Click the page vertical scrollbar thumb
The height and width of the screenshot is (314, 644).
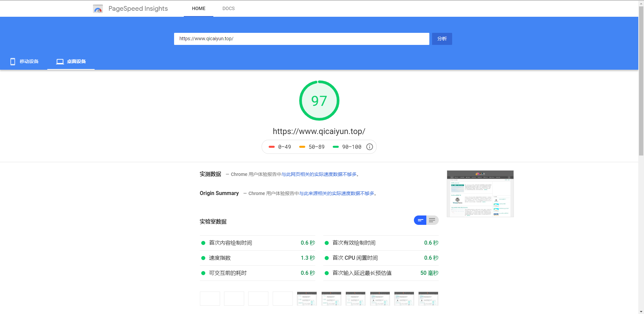641,80
